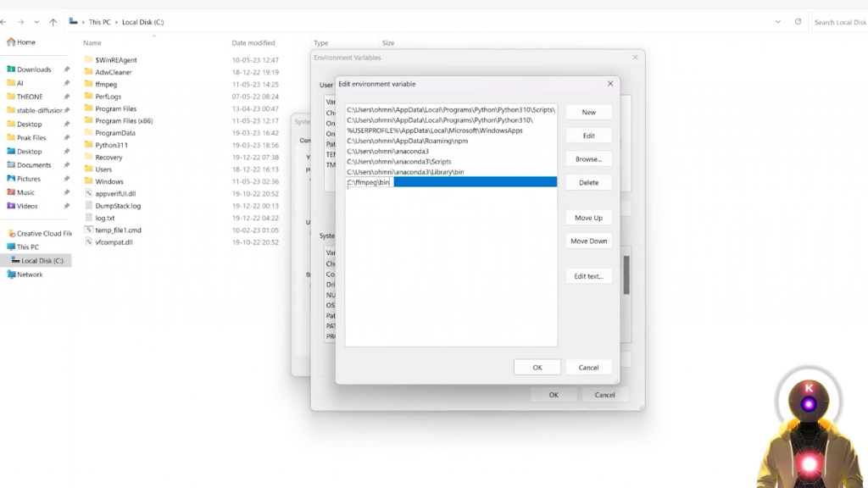This screenshot has height=488, width=868.
Task: Open Videos in the sidebar
Action: 27,206
